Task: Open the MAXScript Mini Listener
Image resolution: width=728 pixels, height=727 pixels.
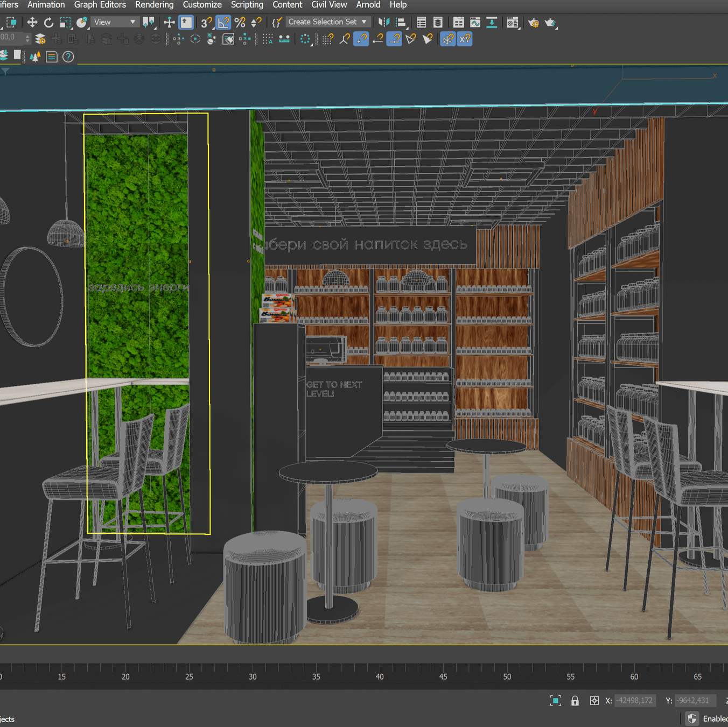Action: coord(276,22)
